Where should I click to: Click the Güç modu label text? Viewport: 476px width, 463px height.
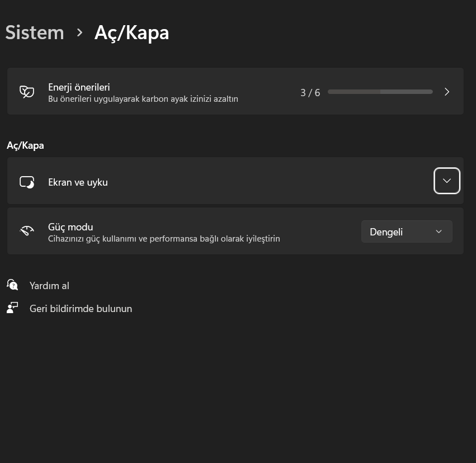pos(70,227)
